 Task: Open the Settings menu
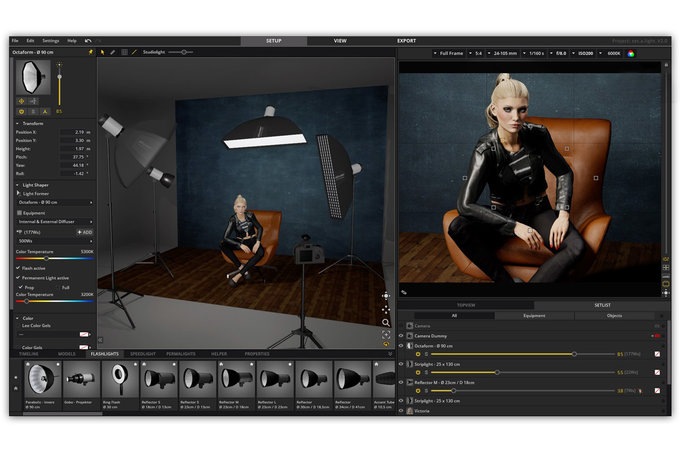click(51, 41)
